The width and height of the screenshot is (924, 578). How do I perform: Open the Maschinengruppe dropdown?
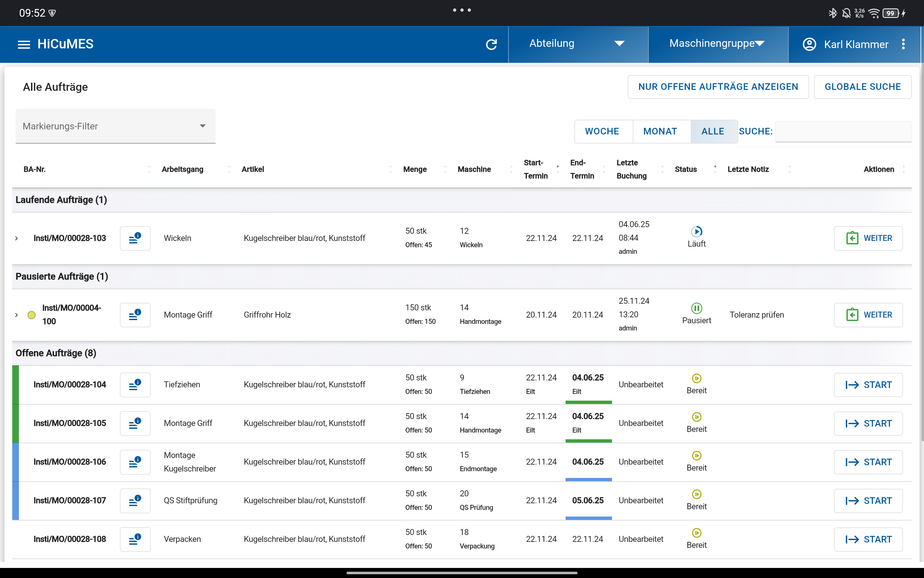coord(718,44)
